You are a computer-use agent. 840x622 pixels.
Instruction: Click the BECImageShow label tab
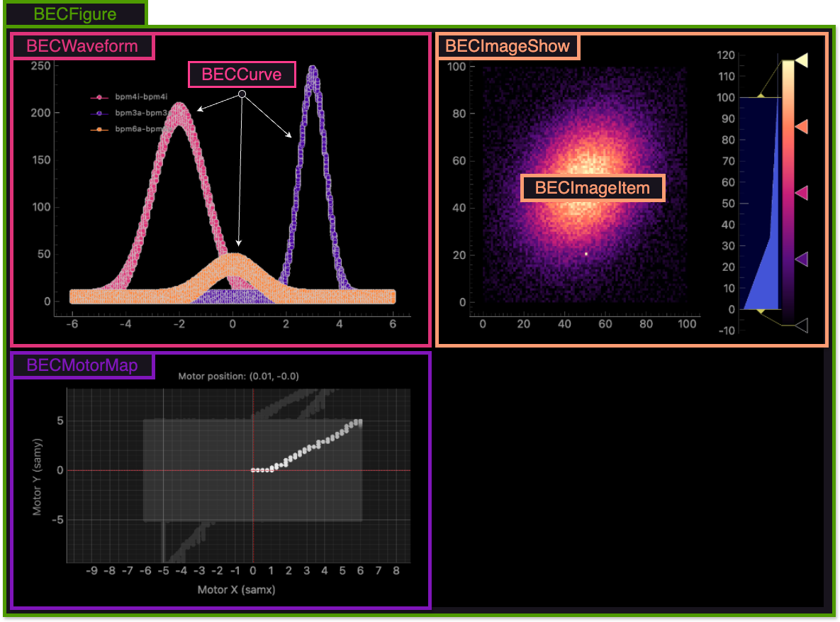[x=508, y=46]
